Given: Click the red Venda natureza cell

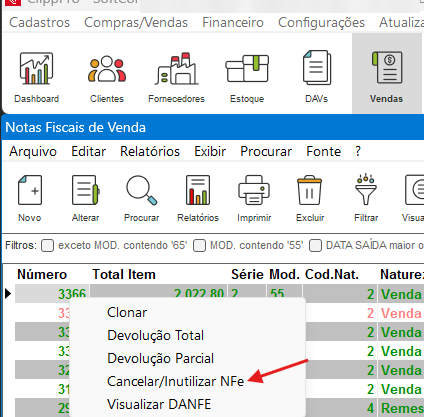Looking at the screenshot, I should click(x=401, y=313).
